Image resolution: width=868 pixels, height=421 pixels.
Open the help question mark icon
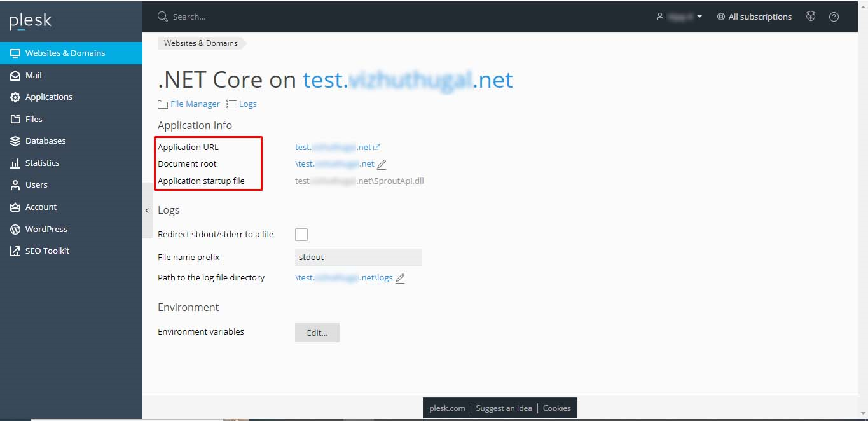834,17
